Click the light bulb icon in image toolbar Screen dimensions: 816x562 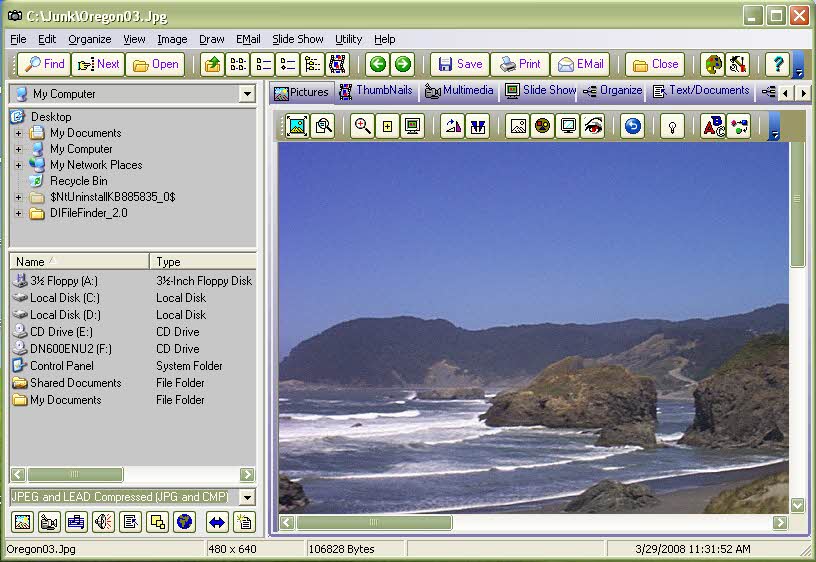(673, 126)
